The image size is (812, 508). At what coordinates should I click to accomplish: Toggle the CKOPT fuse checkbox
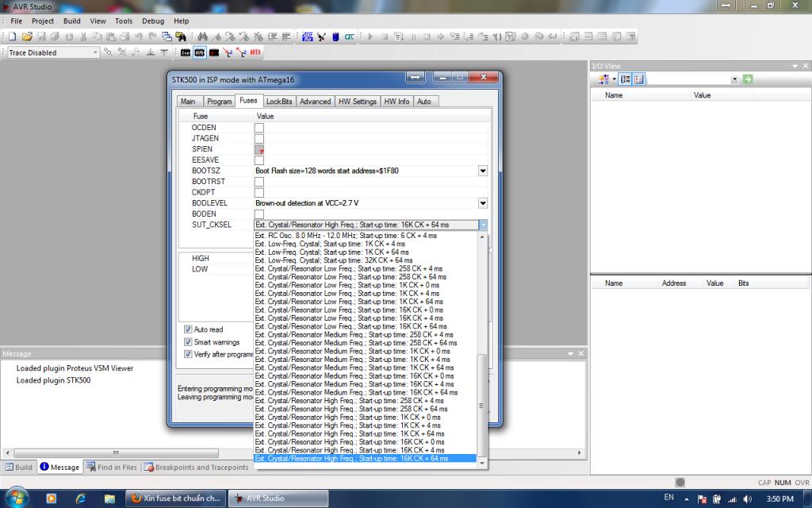pyautogui.click(x=259, y=193)
